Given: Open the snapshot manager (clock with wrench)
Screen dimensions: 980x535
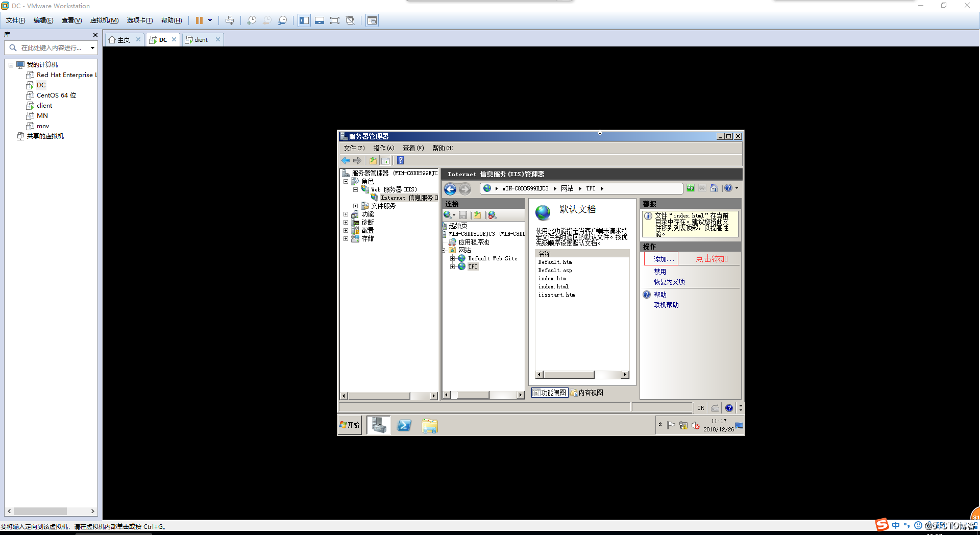Looking at the screenshot, I should 282,20.
